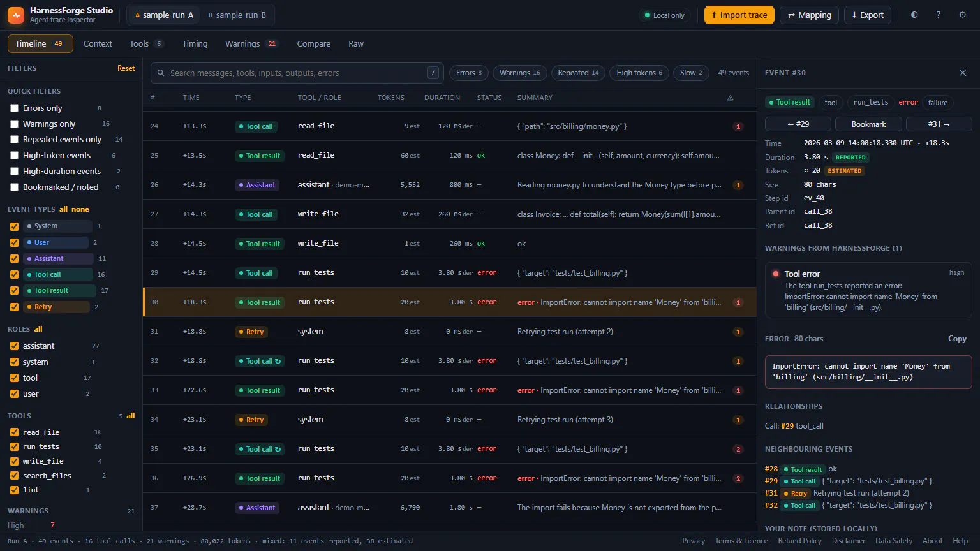Enable Warnings only checkbox
Viewport: 980px width, 551px height.
pyautogui.click(x=14, y=124)
